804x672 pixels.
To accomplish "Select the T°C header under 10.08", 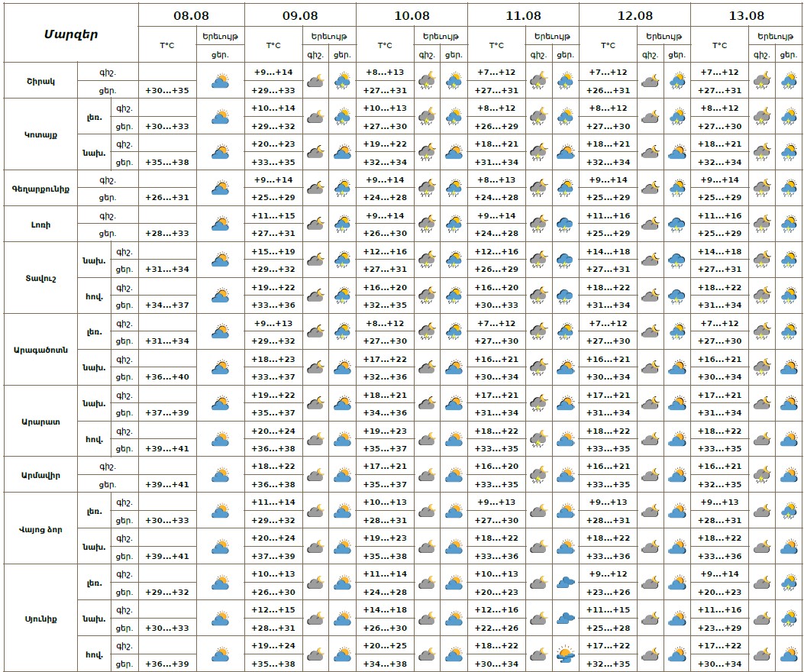I will (385, 45).
